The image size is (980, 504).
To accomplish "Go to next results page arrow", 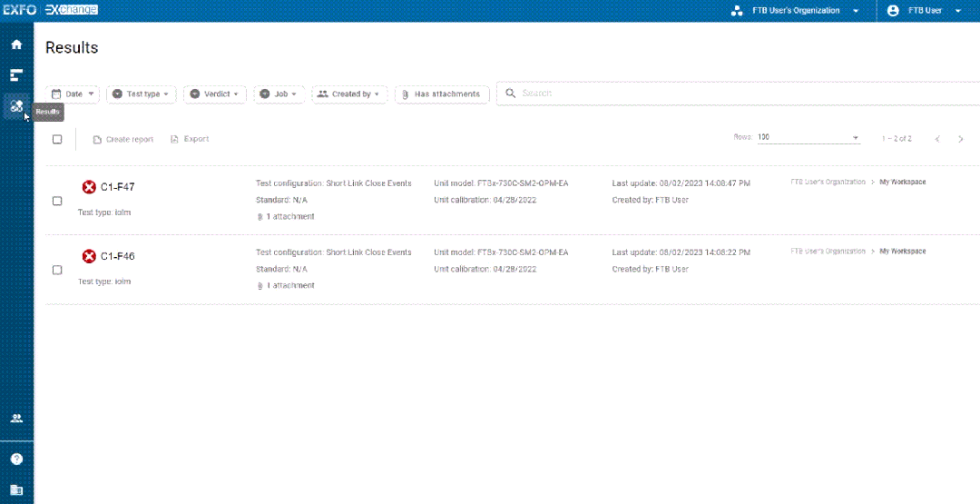I will [x=961, y=139].
